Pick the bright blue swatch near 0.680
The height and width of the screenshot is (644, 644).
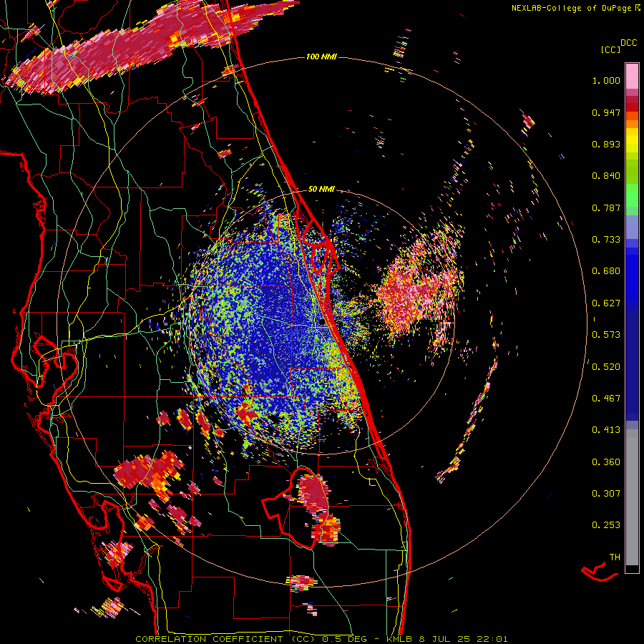[x=632, y=275]
